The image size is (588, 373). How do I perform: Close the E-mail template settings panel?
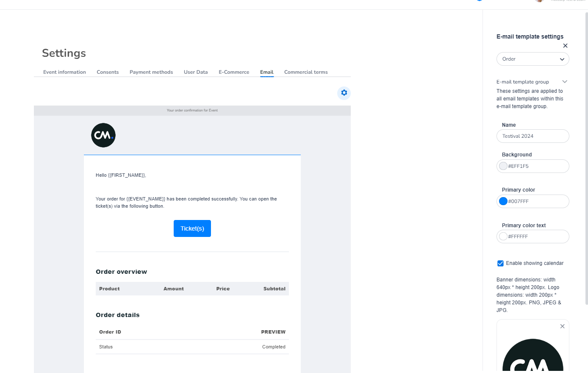point(565,46)
